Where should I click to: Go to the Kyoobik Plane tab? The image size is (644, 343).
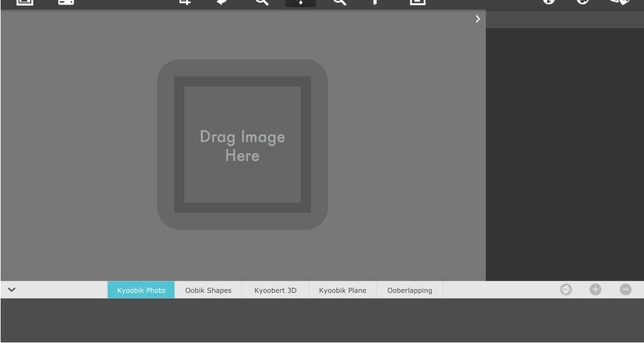[x=343, y=290]
